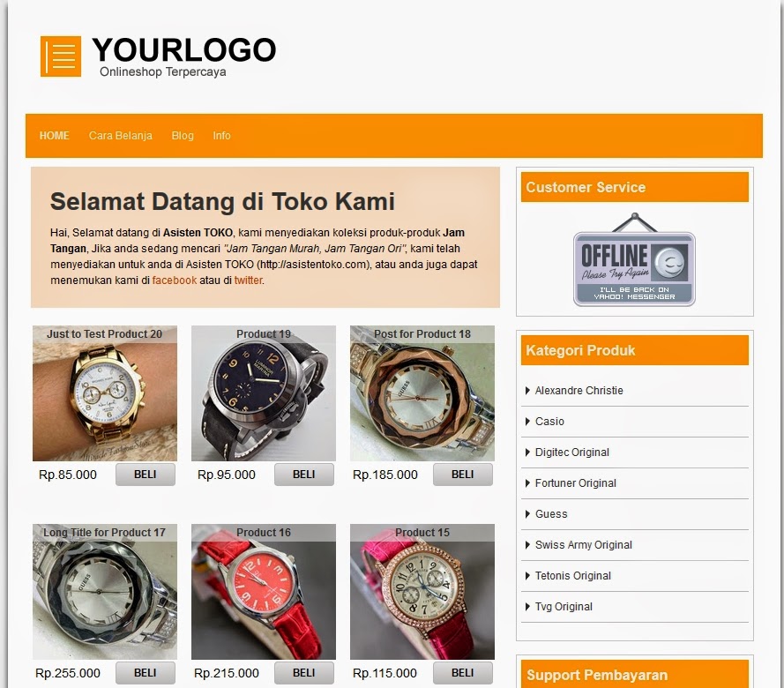Image resolution: width=784 pixels, height=688 pixels.
Task: Click the arrow next to Alexandre Christie
Action: tap(527, 391)
